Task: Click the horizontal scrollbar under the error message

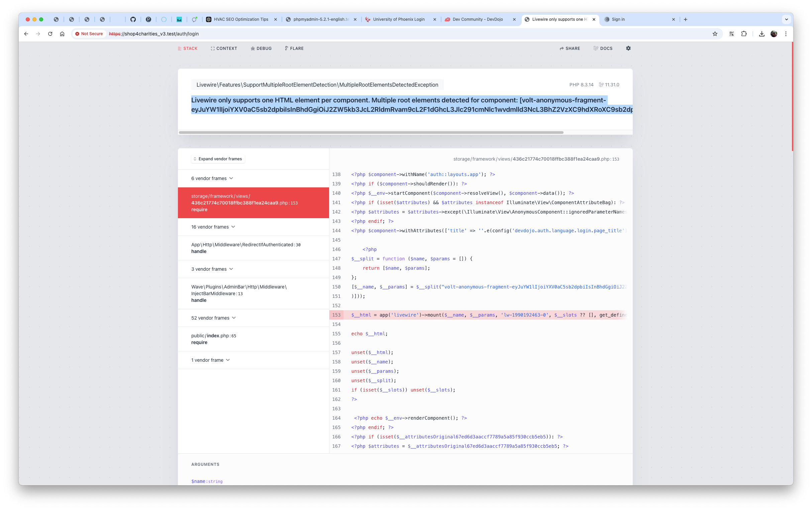Action: click(371, 133)
